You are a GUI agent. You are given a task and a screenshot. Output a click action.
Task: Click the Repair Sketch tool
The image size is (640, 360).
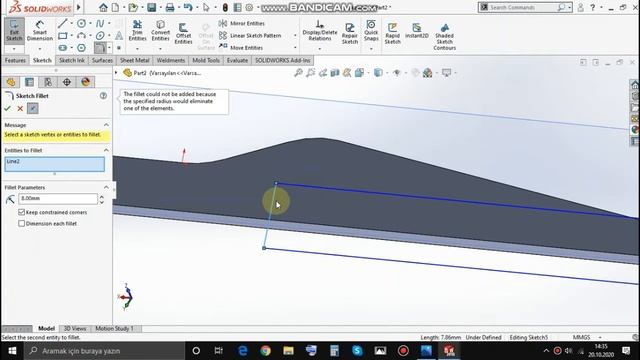(x=350, y=33)
